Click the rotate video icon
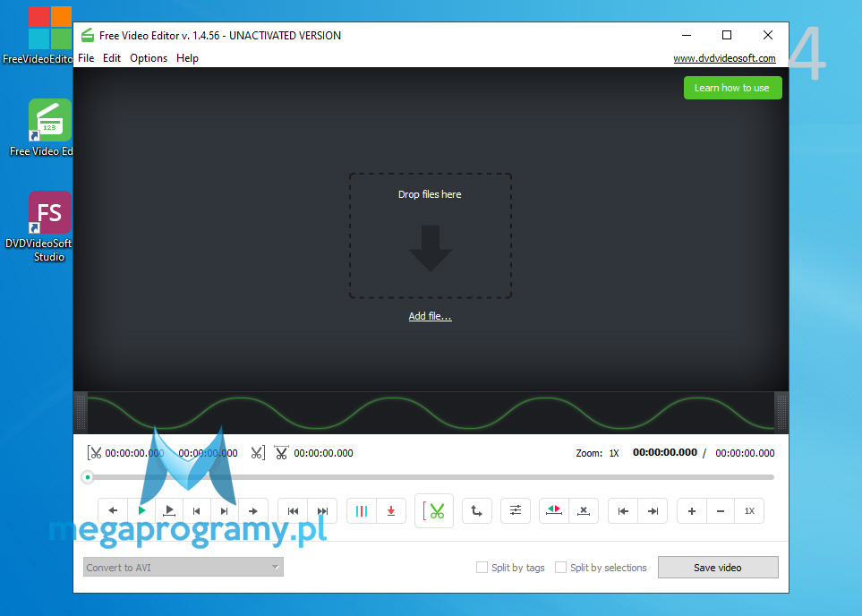This screenshot has height=616, width=862. click(476, 511)
